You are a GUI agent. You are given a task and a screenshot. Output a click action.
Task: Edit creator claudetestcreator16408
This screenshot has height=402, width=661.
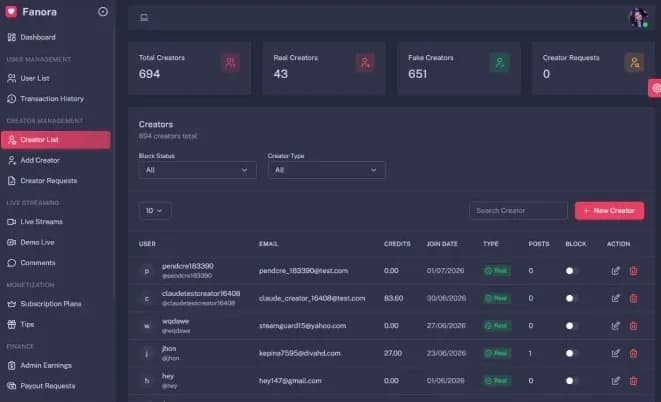[615, 298]
